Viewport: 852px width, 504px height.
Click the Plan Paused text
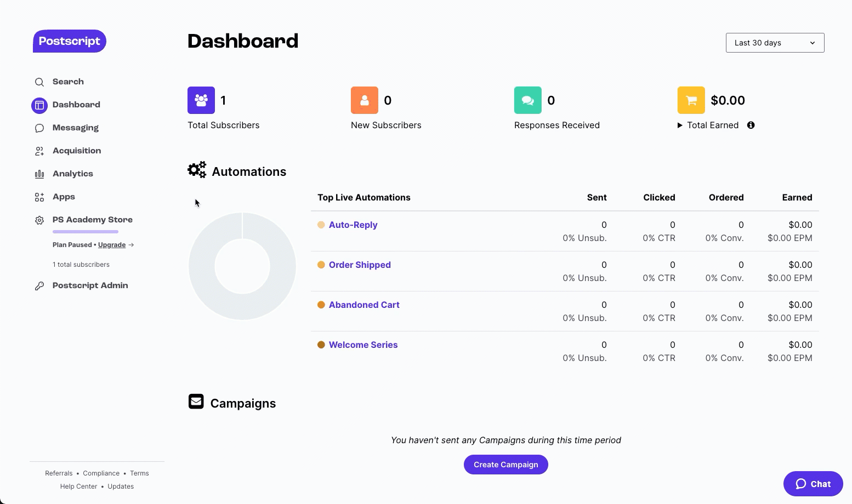click(72, 245)
